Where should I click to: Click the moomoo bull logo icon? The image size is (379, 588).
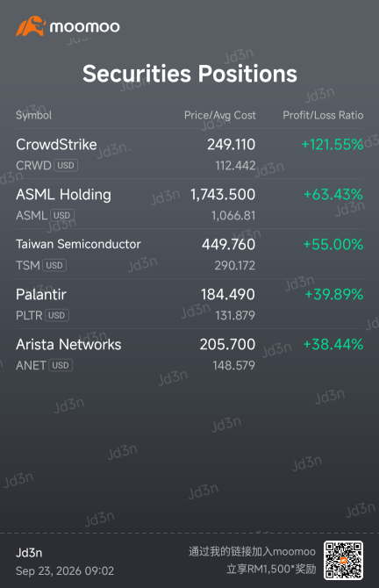[x=31, y=25]
